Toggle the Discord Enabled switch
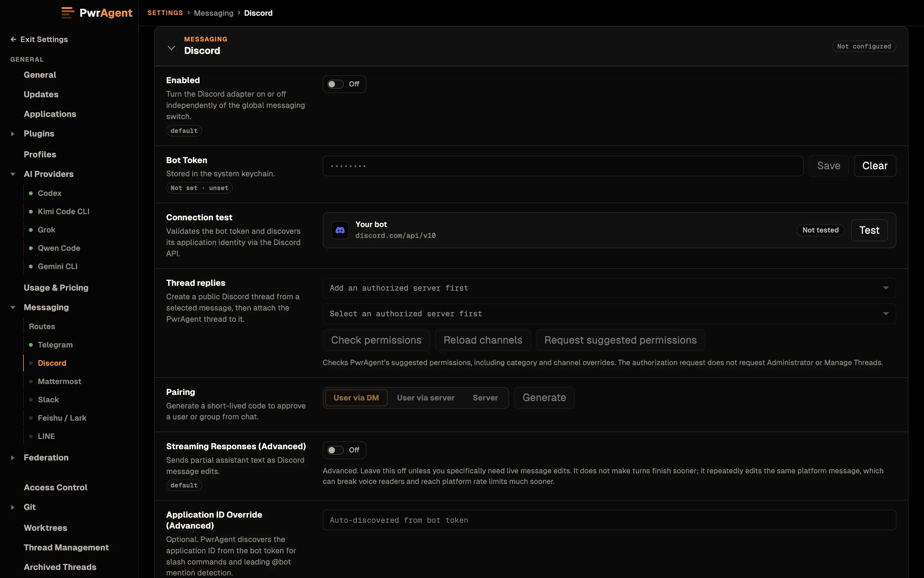This screenshot has height=578, width=924. (x=336, y=84)
